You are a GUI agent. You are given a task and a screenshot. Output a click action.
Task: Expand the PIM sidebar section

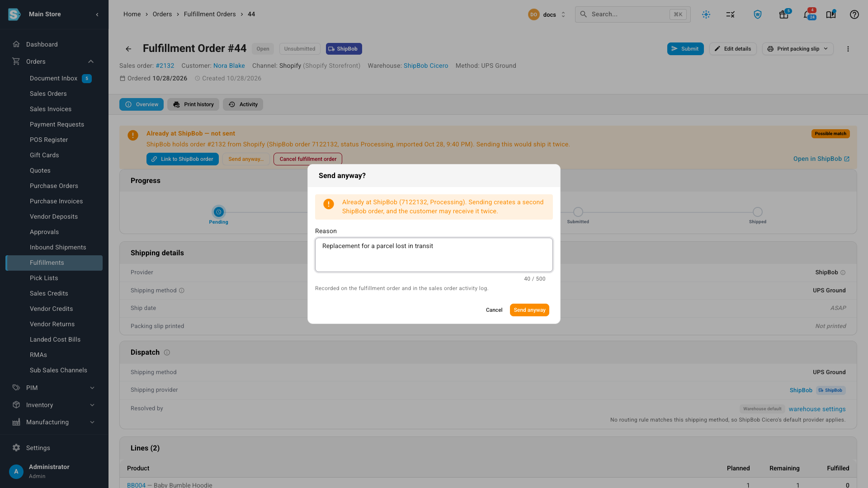pyautogui.click(x=92, y=388)
